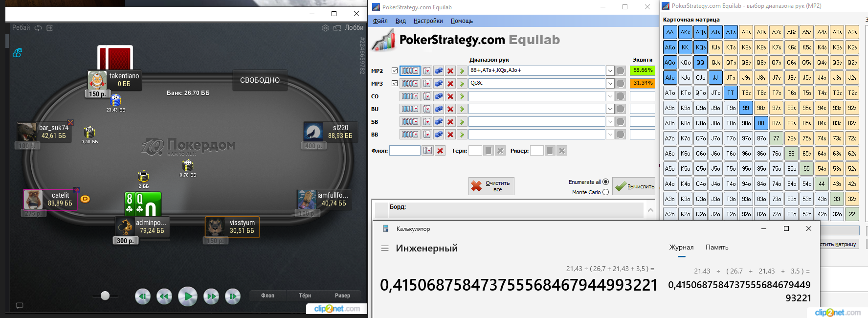Open the Вид menu in Equilab
The height and width of the screenshot is (318, 868).
(401, 21)
